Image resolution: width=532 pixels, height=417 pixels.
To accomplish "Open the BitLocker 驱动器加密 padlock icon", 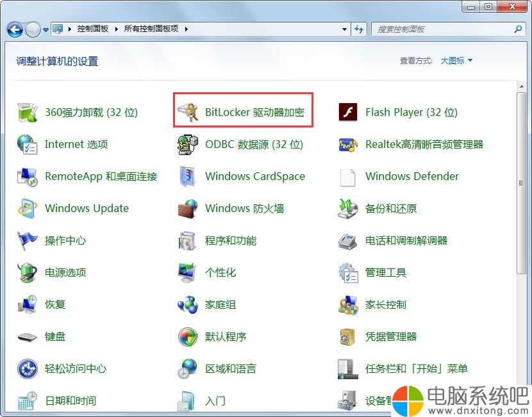I will pos(188,112).
